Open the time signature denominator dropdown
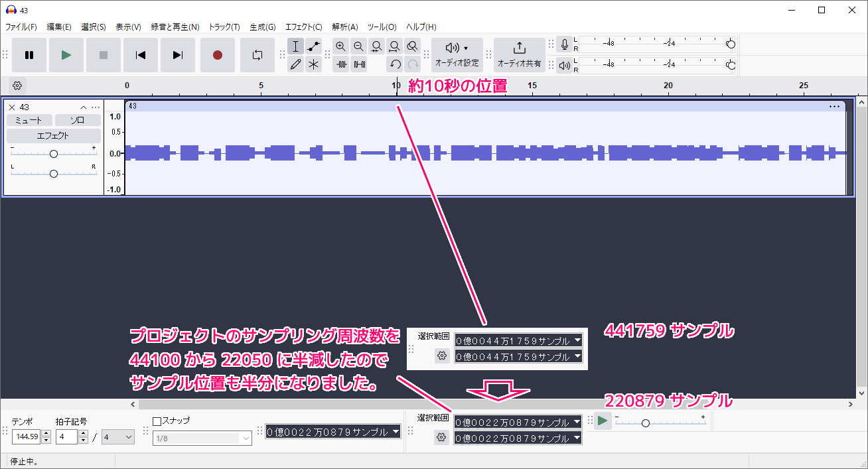 tap(118, 437)
